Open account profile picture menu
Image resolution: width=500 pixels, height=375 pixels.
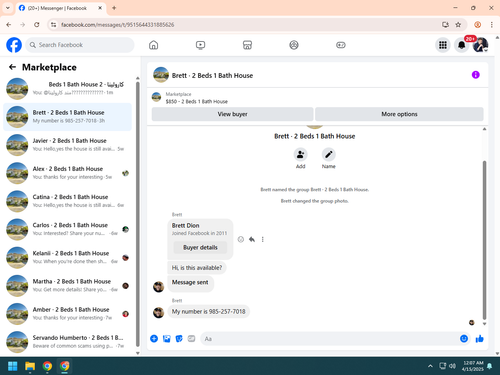coord(480,45)
